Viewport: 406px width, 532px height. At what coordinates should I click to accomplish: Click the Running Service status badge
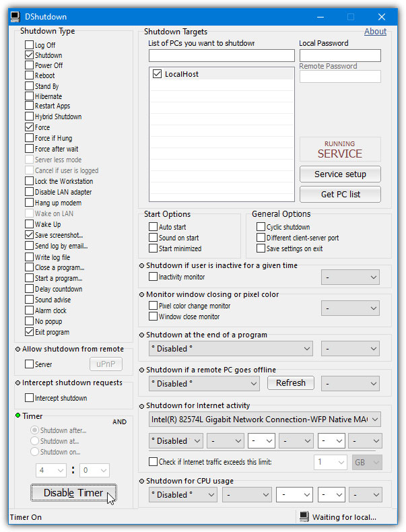coord(340,149)
